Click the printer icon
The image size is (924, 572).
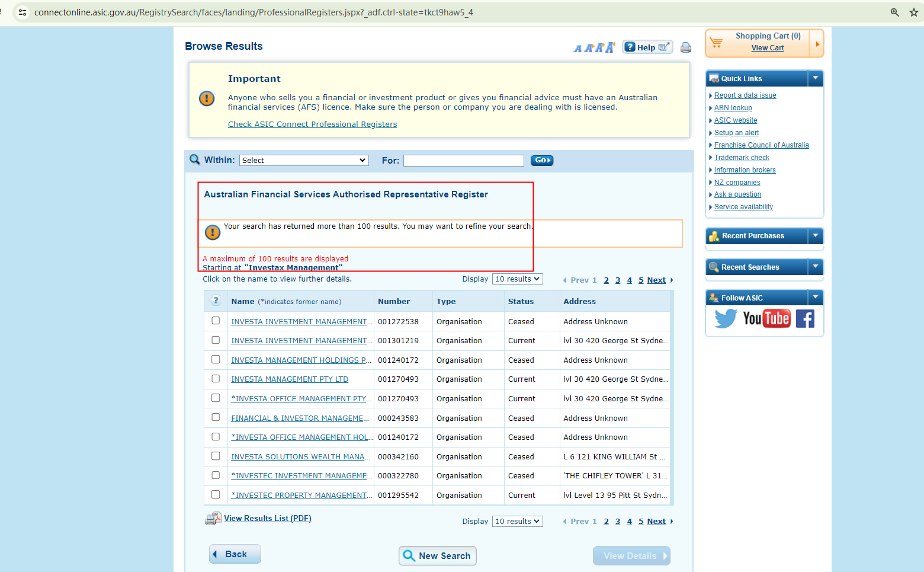[686, 47]
